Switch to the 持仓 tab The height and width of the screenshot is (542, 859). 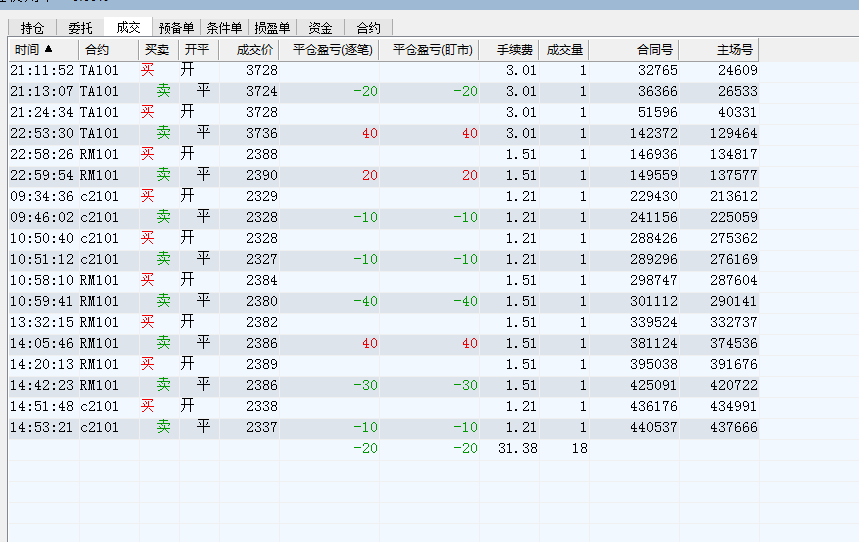pyautogui.click(x=32, y=28)
